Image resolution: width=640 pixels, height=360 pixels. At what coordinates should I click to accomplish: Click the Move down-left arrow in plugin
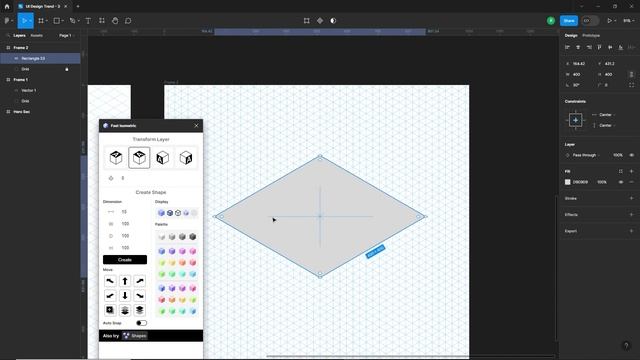click(x=110, y=296)
